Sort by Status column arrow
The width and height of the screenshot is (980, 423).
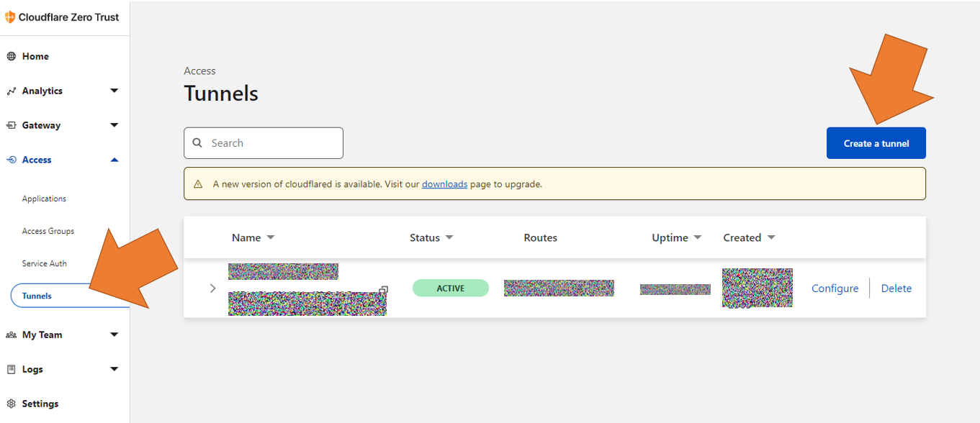449,238
